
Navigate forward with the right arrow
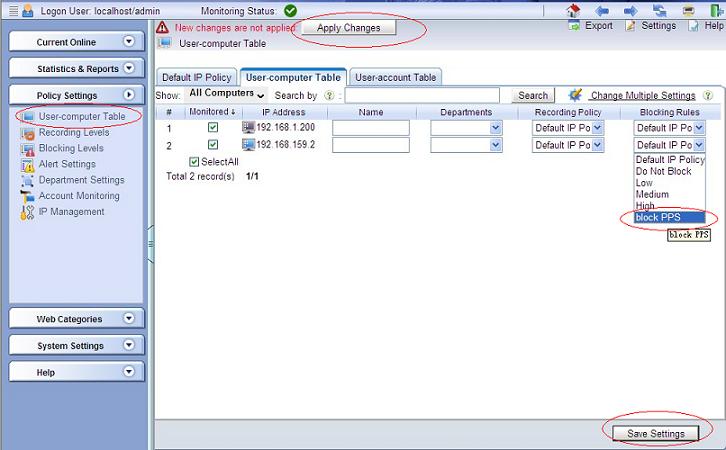(631, 10)
